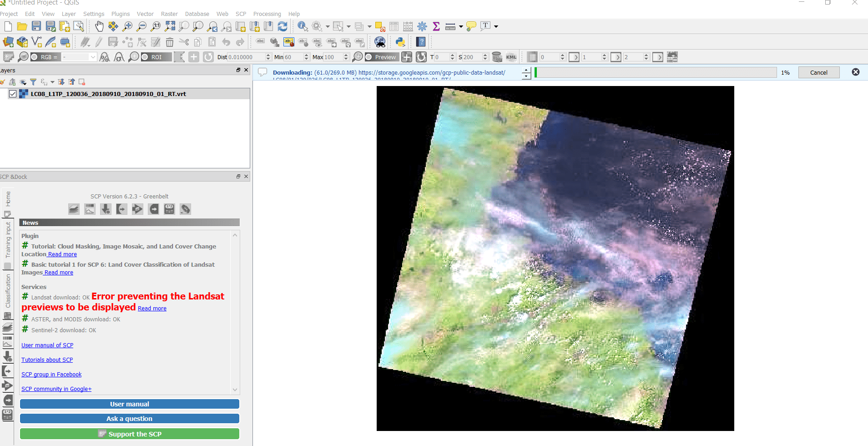
Task: Toggle visibility of the LC08 layer checkbox
Action: [13, 94]
